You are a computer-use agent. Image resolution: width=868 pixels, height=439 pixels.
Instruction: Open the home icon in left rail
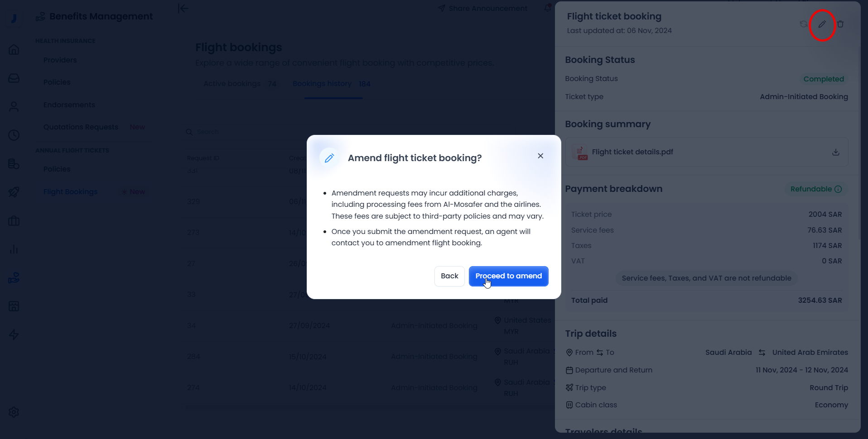14,49
